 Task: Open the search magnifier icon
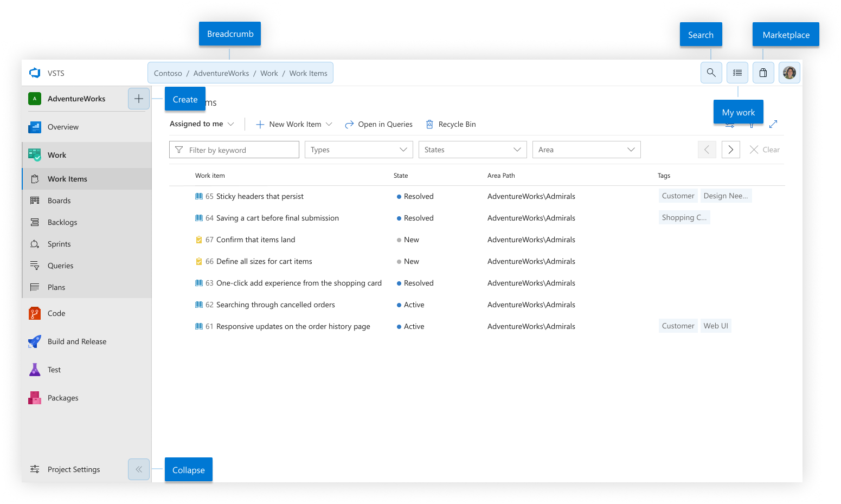[711, 73]
